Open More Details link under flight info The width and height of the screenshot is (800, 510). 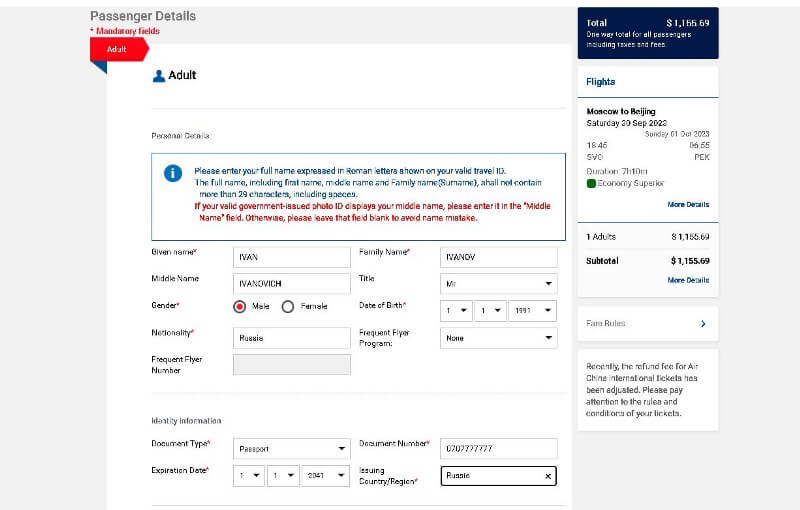click(688, 205)
